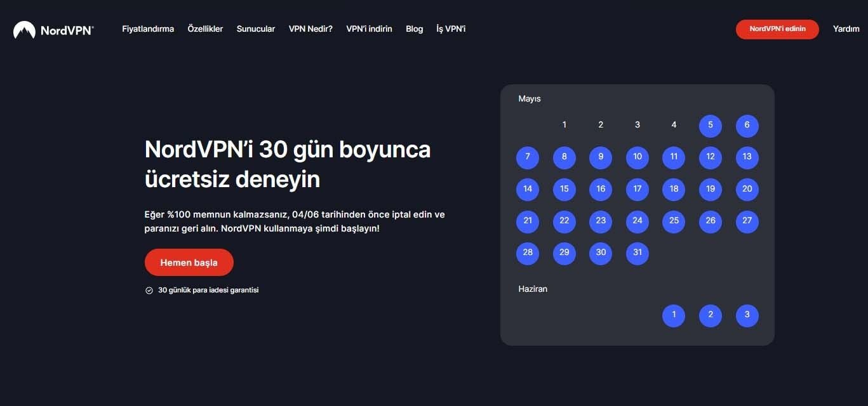This screenshot has height=406, width=868.
Task: Select May 3 in the calendar
Action: point(638,125)
